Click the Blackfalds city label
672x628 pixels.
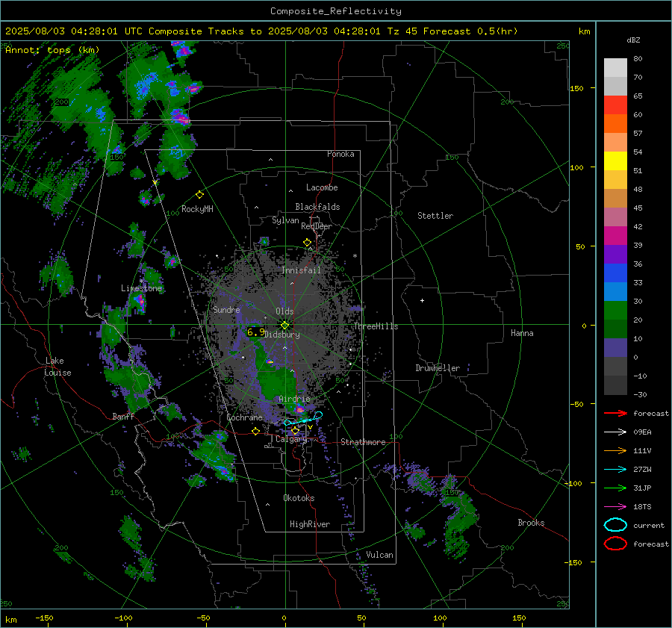(317, 207)
